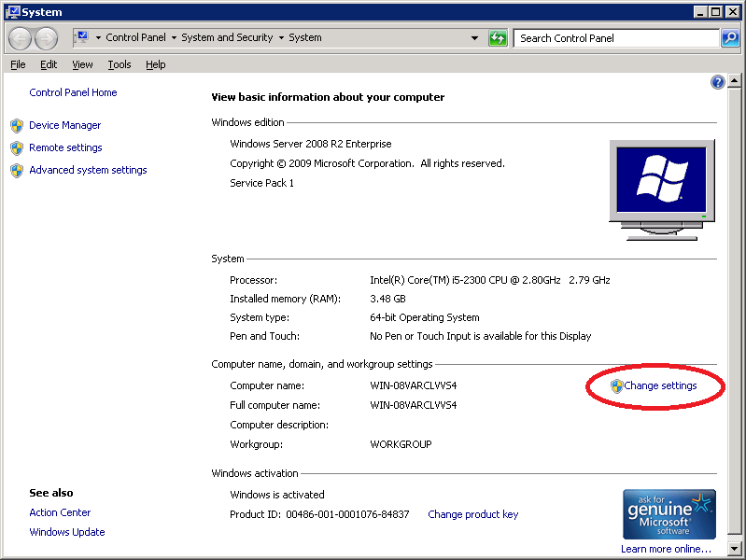Minimize the System window
The width and height of the screenshot is (746, 560).
click(x=699, y=12)
